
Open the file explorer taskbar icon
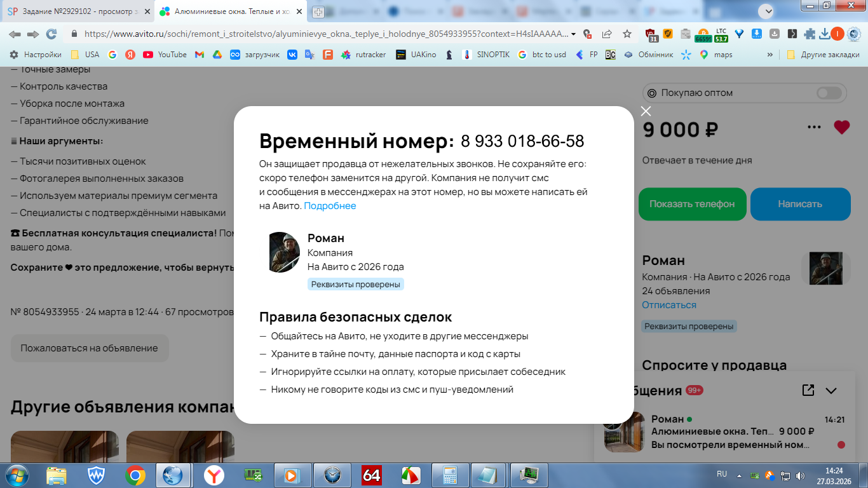57,475
